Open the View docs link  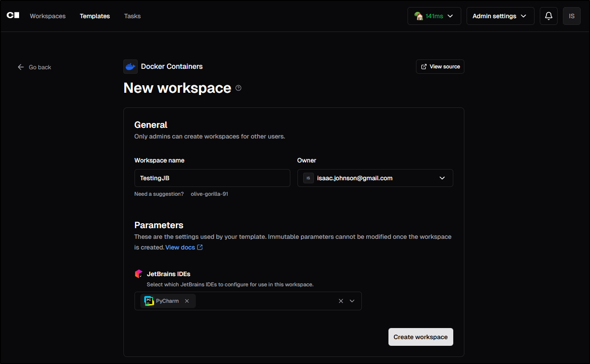click(x=184, y=247)
